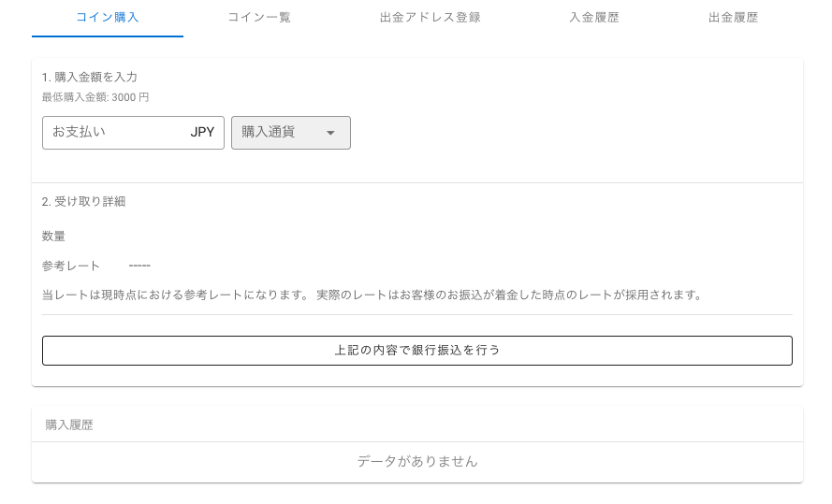
Task: Click the dashed reference rate placeholder value
Action: pyautogui.click(x=139, y=266)
